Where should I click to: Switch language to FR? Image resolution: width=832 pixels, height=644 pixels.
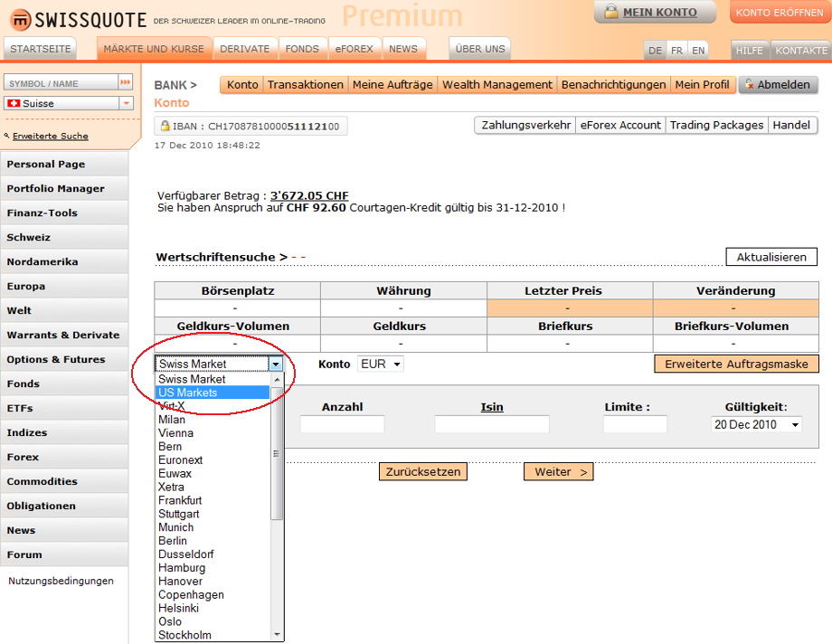(x=676, y=51)
